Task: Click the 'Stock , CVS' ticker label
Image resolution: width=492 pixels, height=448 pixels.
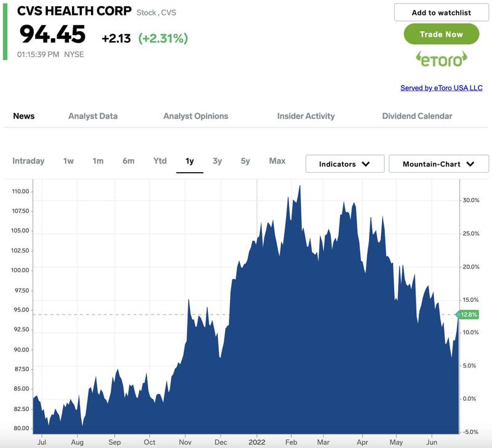Action: (156, 12)
